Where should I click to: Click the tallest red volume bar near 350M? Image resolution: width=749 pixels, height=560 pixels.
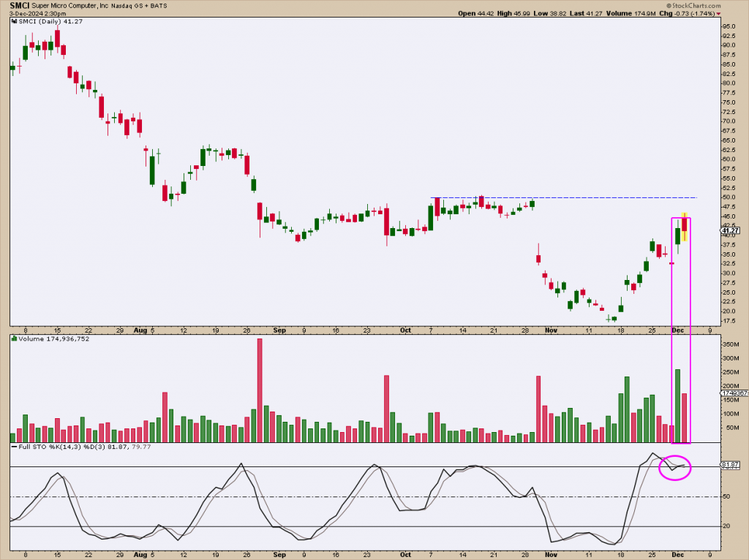[260, 390]
